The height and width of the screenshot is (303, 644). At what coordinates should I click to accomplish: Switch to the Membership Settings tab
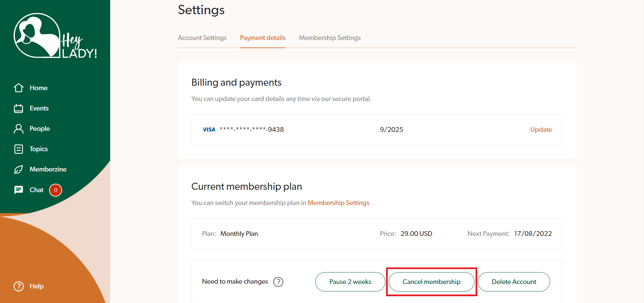point(330,38)
